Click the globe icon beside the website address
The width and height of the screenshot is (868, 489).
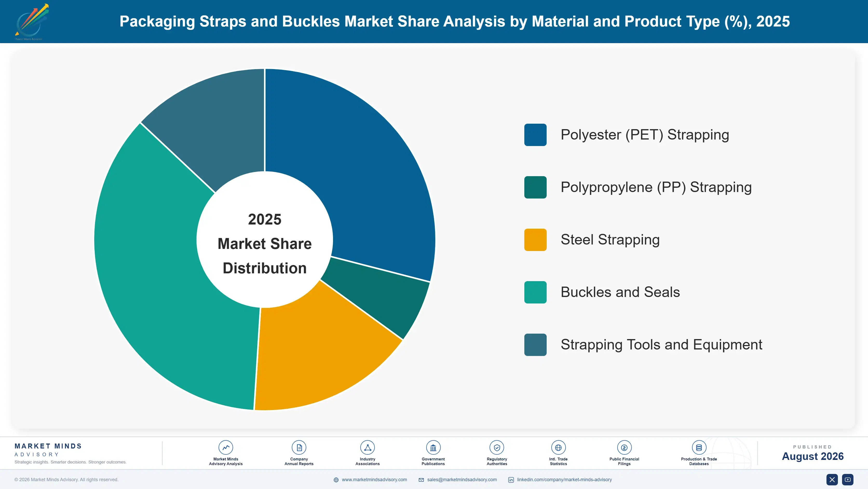[x=336, y=480]
